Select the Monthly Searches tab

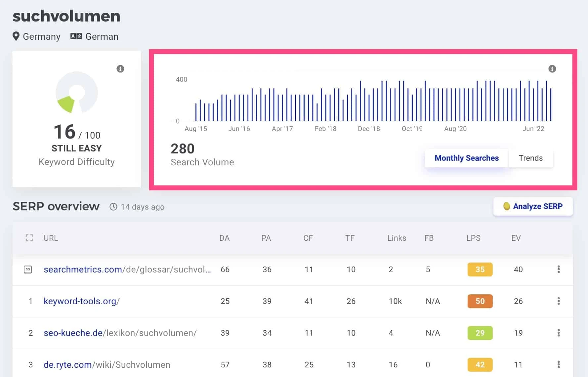[467, 158]
